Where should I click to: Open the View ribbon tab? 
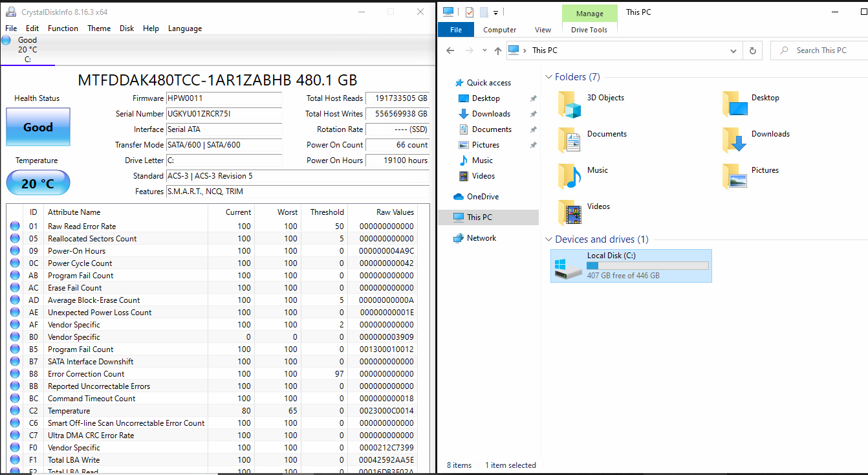[543, 30]
